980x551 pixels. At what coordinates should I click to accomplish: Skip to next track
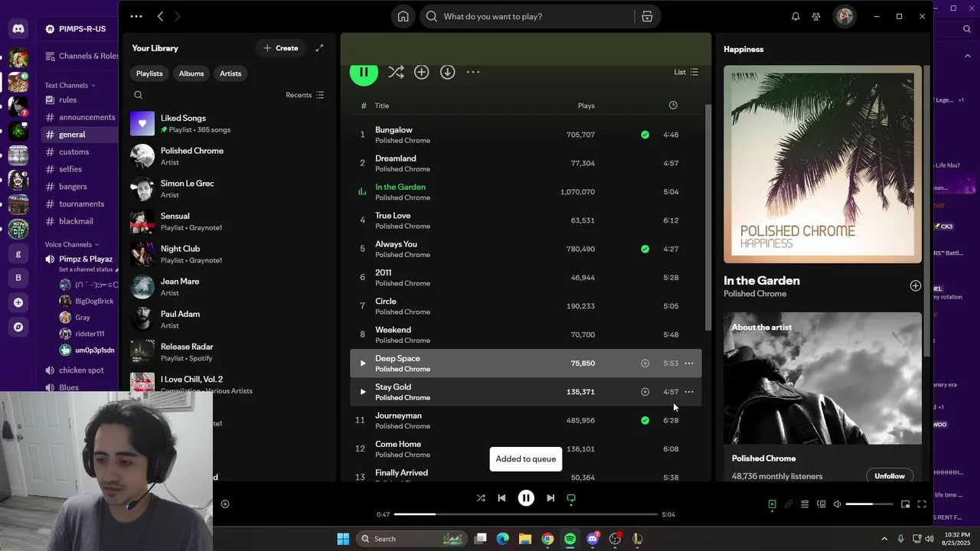click(550, 498)
